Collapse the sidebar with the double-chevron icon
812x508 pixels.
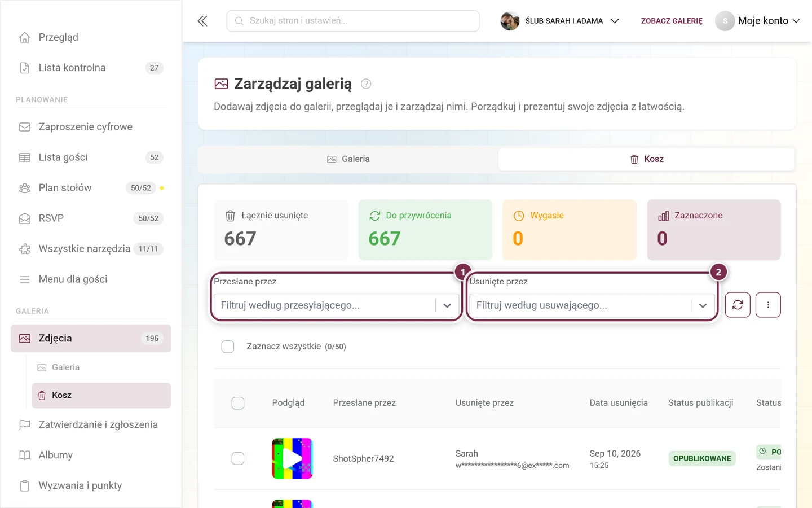[202, 21]
